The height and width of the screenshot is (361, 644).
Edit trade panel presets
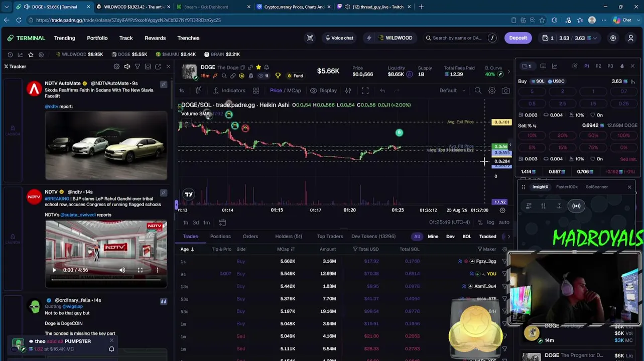pyautogui.click(x=575, y=66)
